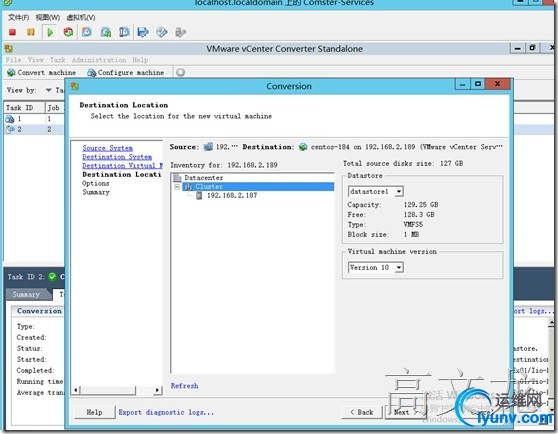Go to Destination System wizard step
Screen dimensions: 558x434
click(x=117, y=157)
